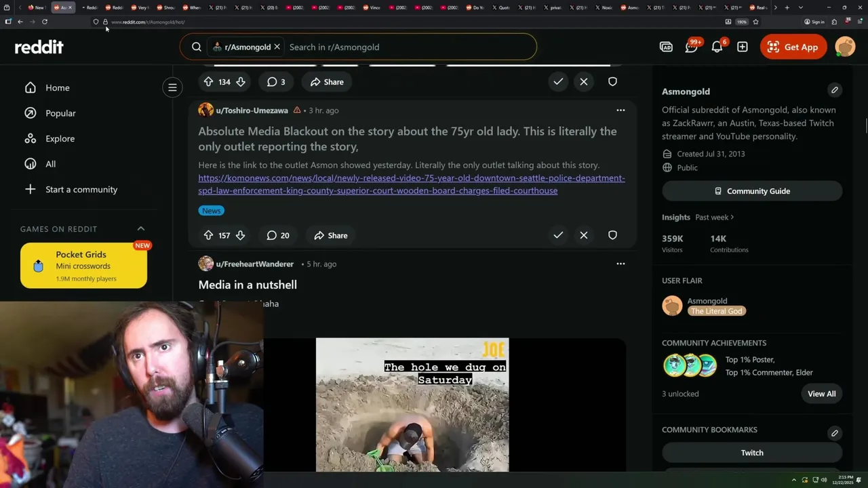This screenshot has height=488, width=868.
Task: Click browser Sign in button
Action: [x=814, y=22]
